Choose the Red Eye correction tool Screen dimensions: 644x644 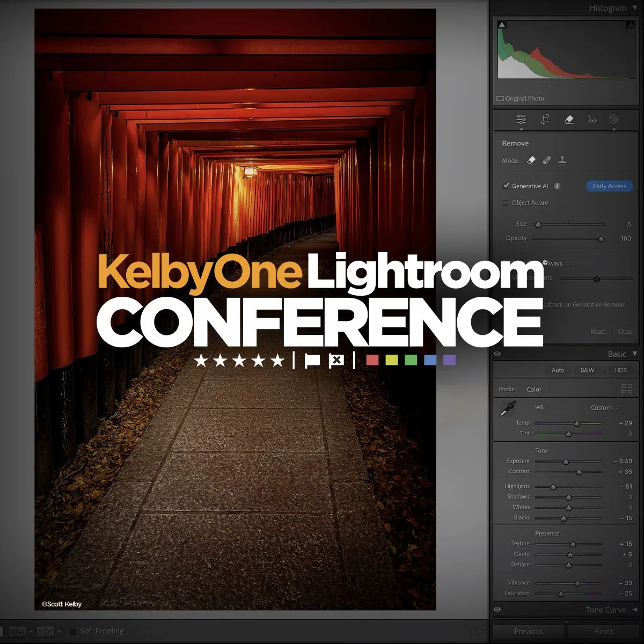tap(592, 120)
